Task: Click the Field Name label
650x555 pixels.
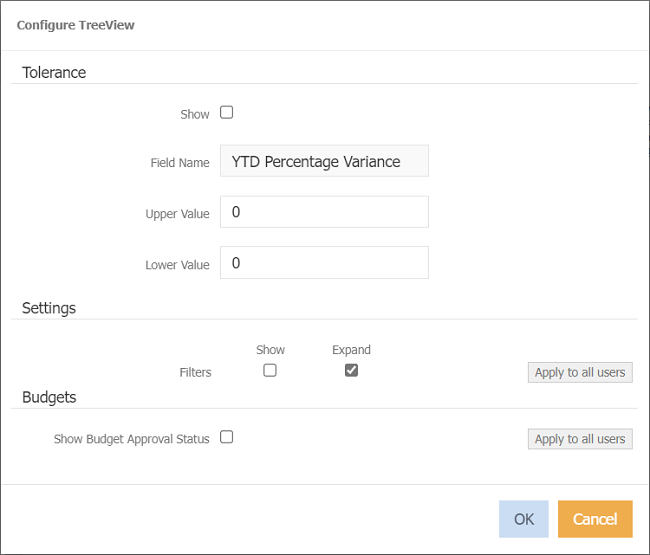Action: (180, 162)
